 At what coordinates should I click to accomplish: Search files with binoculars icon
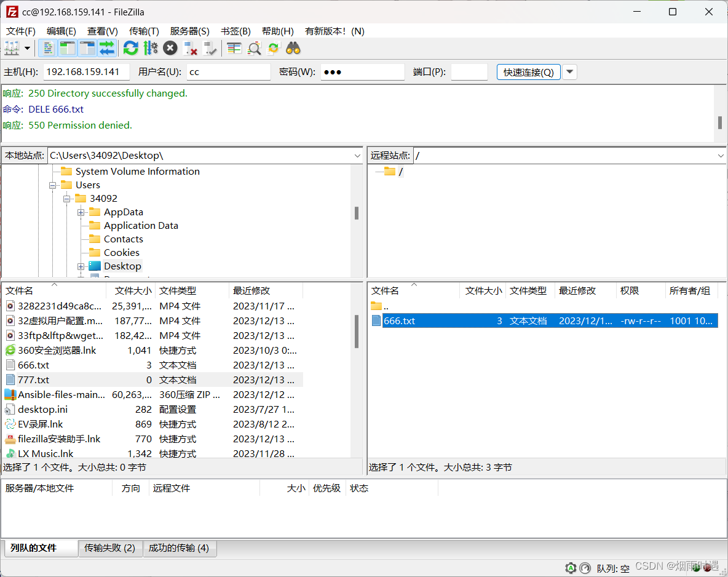[293, 49]
